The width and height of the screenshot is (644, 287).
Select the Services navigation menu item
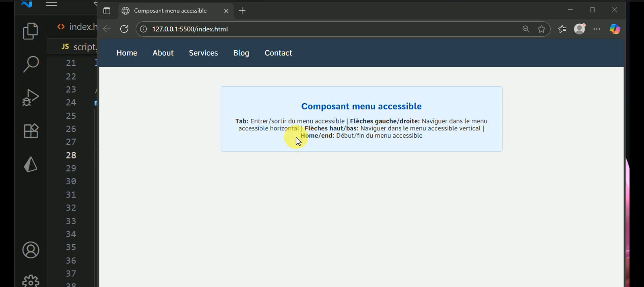coord(203,53)
